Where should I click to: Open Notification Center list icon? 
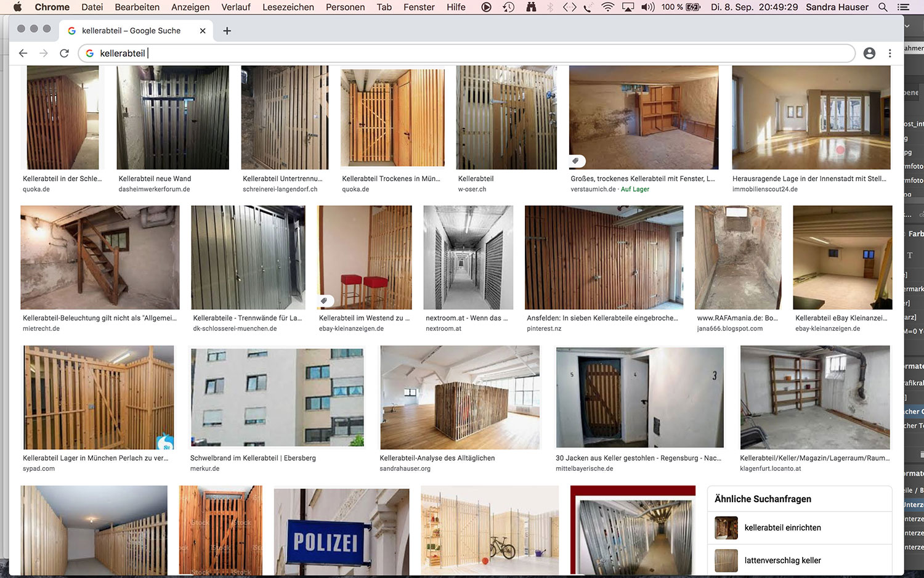[904, 7]
